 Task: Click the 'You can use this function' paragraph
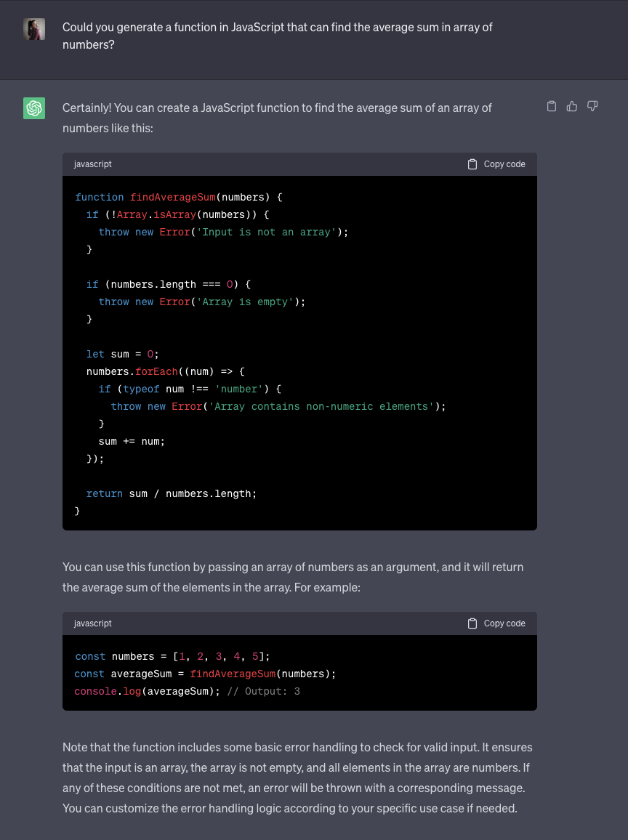(293, 577)
